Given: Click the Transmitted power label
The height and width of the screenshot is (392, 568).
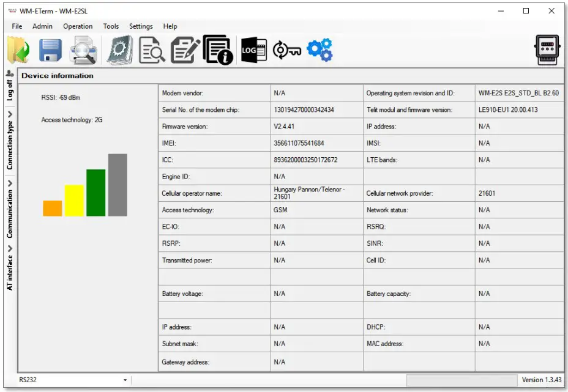Looking at the screenshot, I should coord(187,261).
